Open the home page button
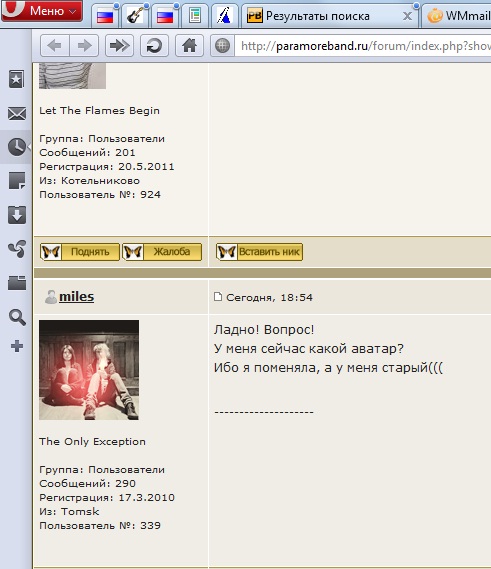This screenshot has width=491, height=569. point(189,46)
